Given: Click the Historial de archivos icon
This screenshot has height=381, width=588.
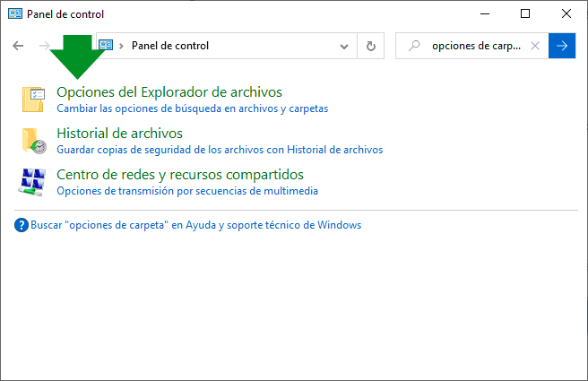Looking at the screenshot, I should click(33, 141).
